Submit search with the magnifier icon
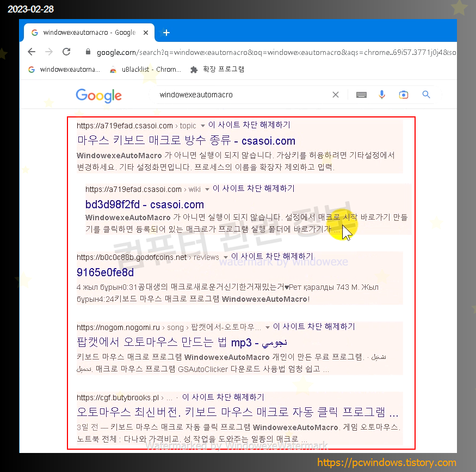Screen dimensions: 476x472 click(x=426, y=95)
